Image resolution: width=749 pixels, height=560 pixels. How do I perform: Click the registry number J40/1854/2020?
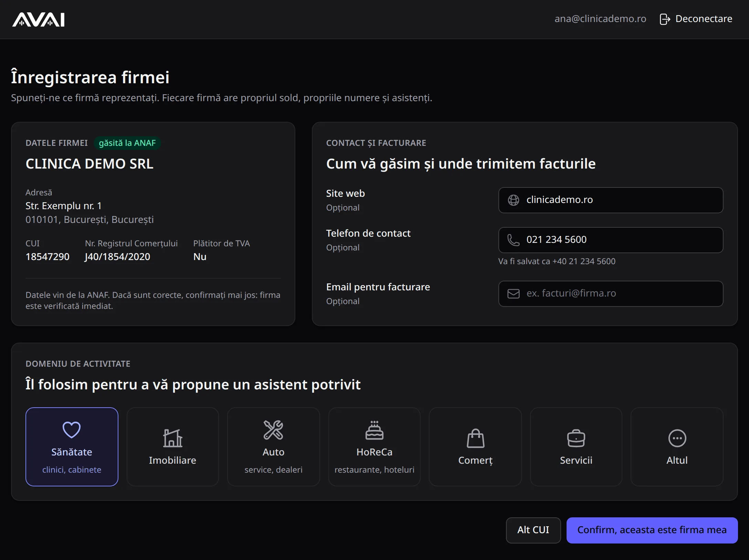tap(117, 257)
